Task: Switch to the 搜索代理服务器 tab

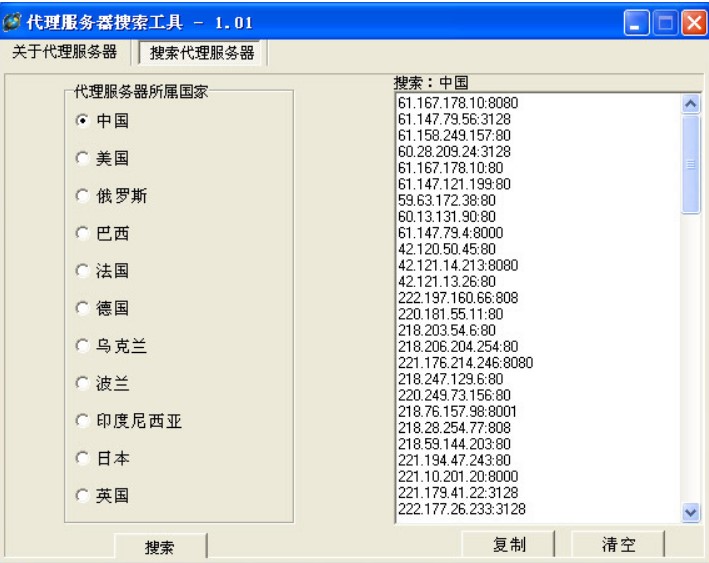Action: [x=202, y=53]
